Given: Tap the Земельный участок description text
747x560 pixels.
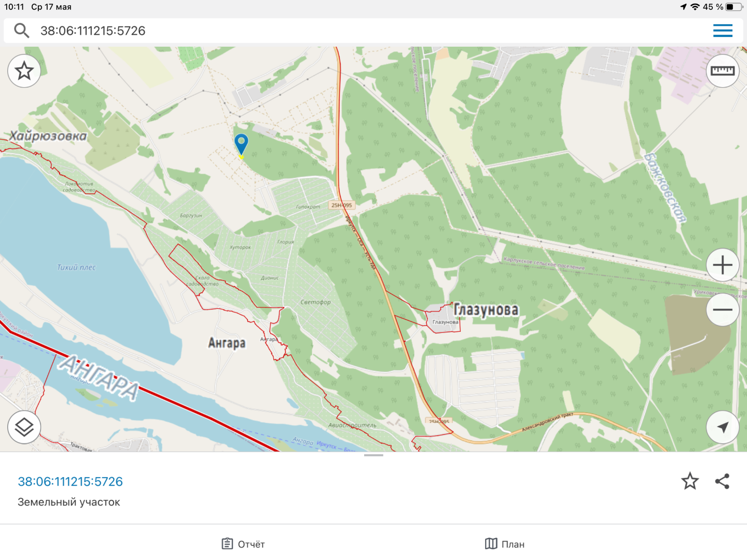Looking at the screenshot, I should 69,502.
